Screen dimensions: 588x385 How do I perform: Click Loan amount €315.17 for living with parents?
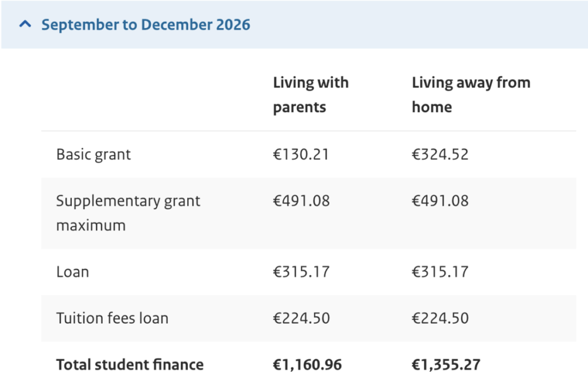tap(301, 271)
